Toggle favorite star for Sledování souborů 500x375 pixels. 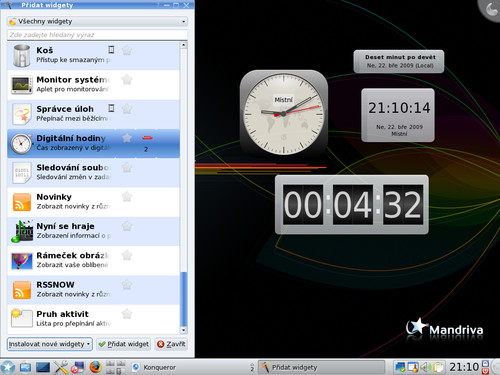pyautogui.click(x=127, y=167)
